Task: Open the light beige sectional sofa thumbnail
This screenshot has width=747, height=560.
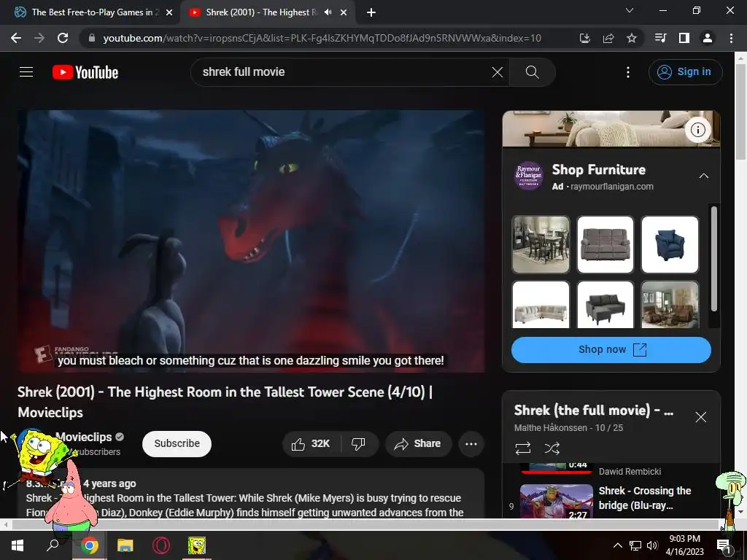Action: pos(541,305)
